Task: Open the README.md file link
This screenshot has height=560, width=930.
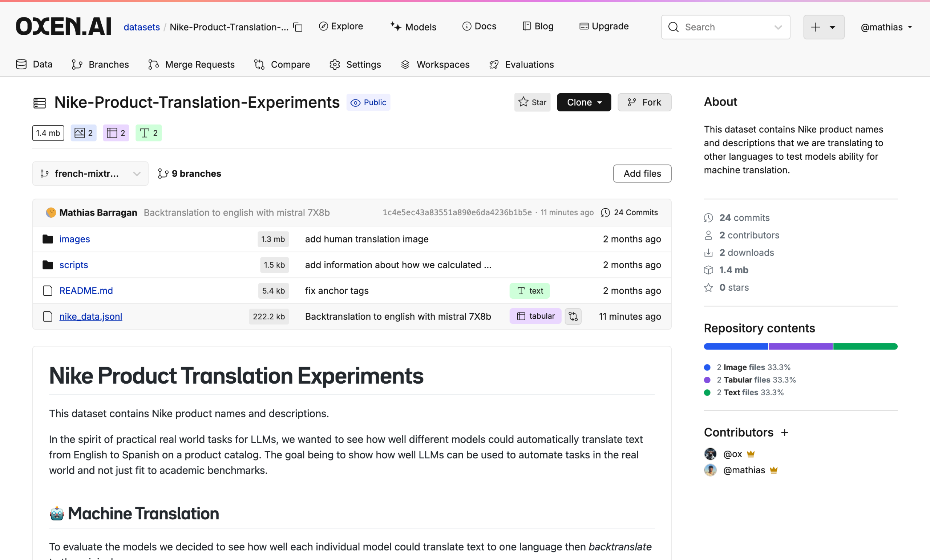Action: point(86,291)
